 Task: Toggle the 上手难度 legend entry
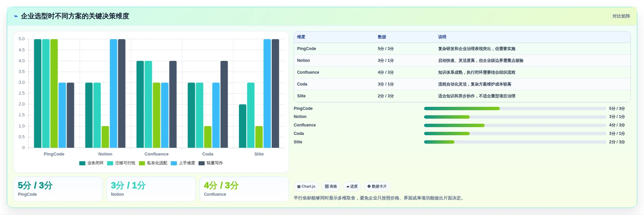[183, 163]
